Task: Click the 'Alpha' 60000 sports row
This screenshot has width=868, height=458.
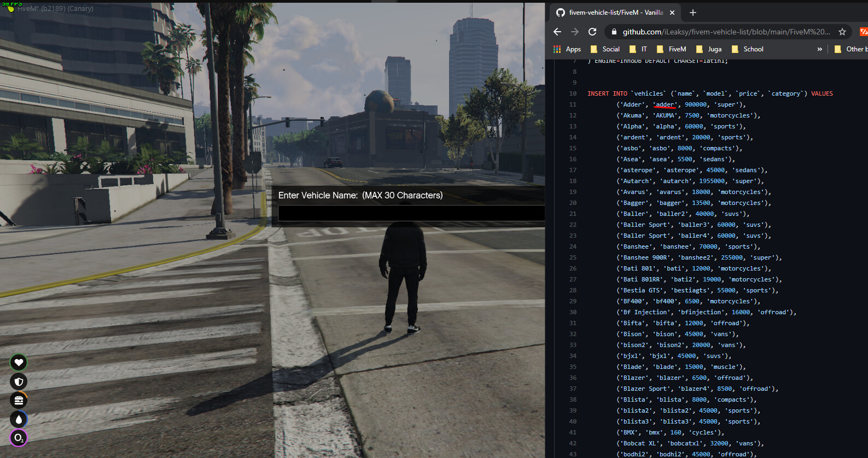Action: click(x=681, y=126)
